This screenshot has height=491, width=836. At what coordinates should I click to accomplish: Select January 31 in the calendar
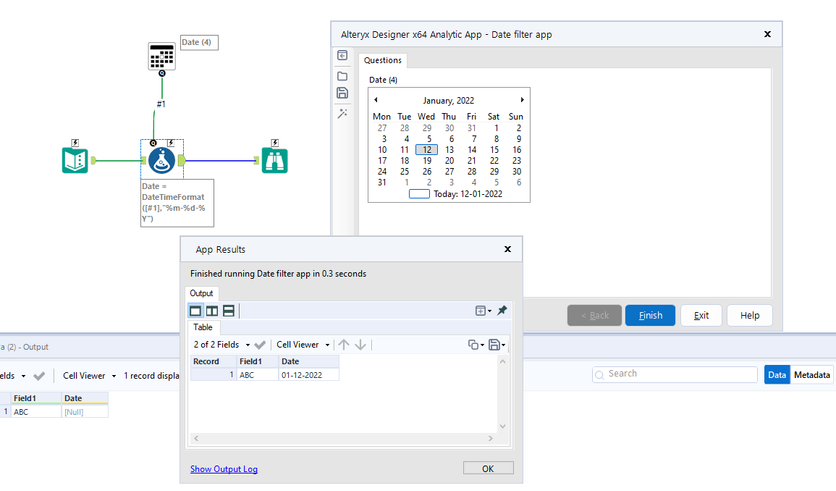click(x=382, y=182)
